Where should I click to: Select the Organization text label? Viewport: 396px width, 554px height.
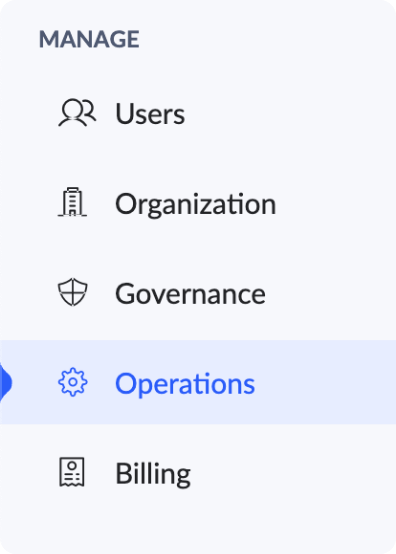click(196, 205)
